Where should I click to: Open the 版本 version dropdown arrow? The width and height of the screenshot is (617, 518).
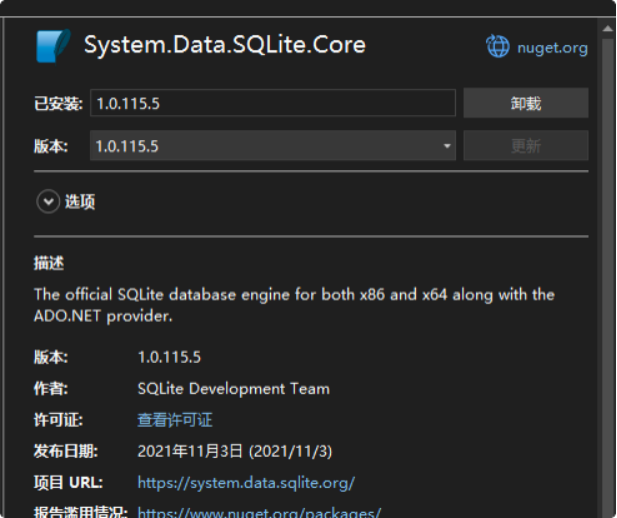point(448,146)
